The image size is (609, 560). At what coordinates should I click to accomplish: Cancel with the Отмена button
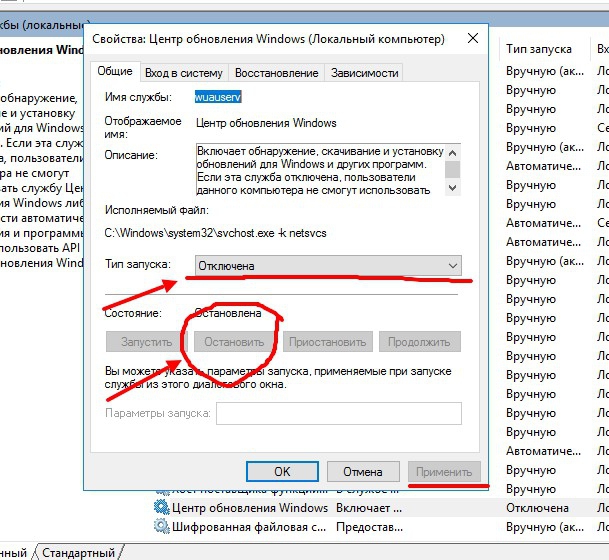pyautogui.click(x=363, y=471)
